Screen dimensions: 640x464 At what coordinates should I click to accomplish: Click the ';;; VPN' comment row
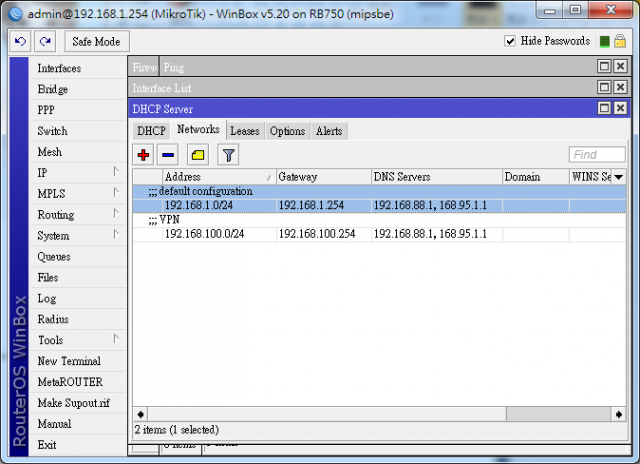pyautogui.click(x=379, y=220)
